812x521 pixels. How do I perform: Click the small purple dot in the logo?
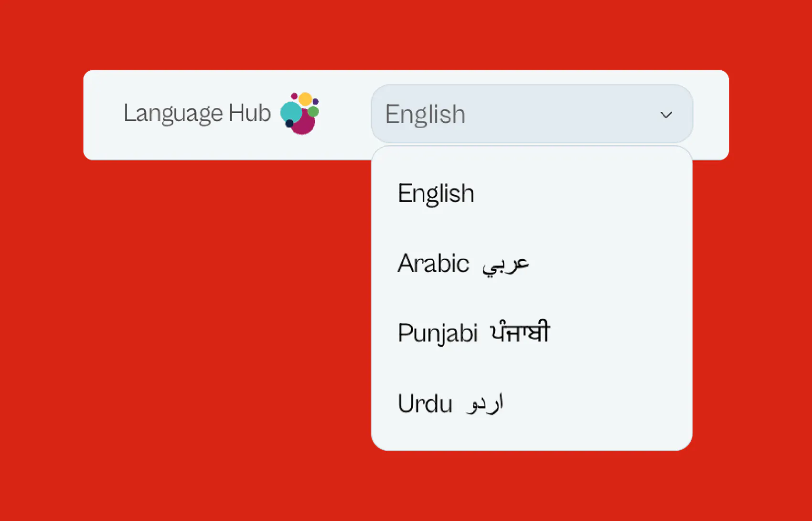[316, 102]
